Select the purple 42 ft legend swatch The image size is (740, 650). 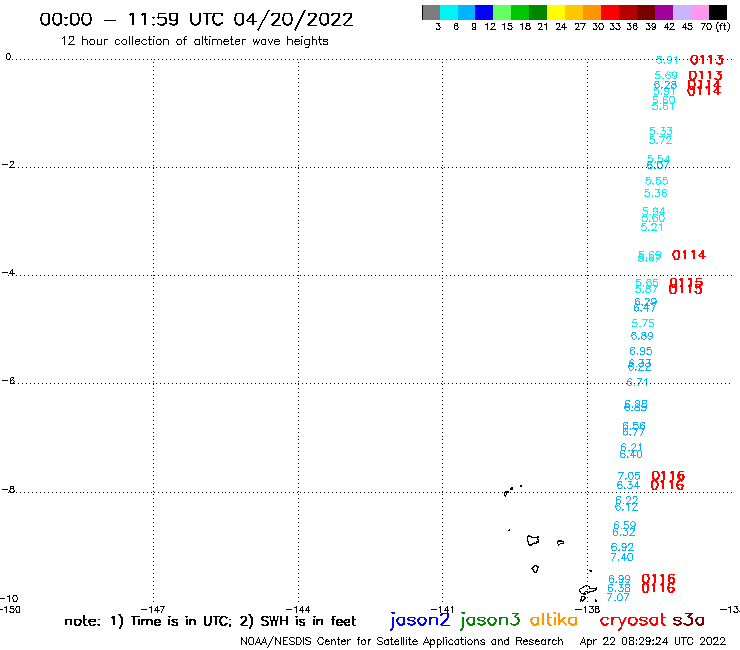(664, 12)
